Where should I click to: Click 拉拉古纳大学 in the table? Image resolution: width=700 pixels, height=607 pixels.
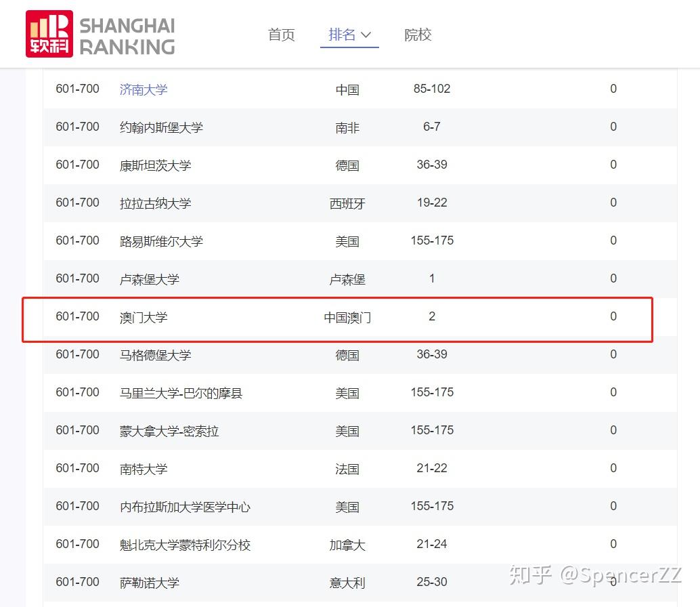155,203
